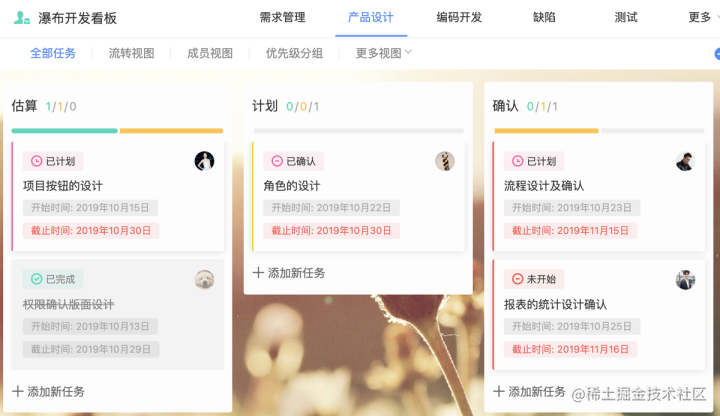Click the 截止时间 date on 角色的设计 card
Image resolution: width=720 pixels, height=416 pixels.
[331, 230]
